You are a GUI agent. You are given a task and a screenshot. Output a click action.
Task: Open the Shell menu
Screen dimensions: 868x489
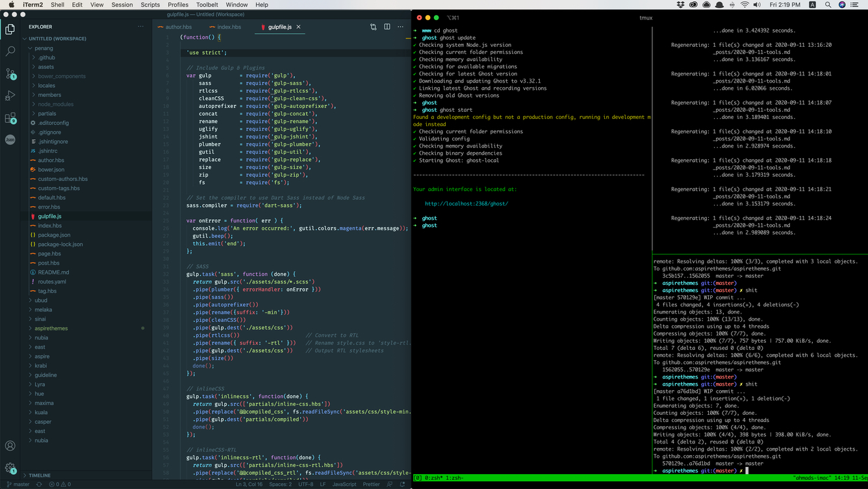pos(57,5)
